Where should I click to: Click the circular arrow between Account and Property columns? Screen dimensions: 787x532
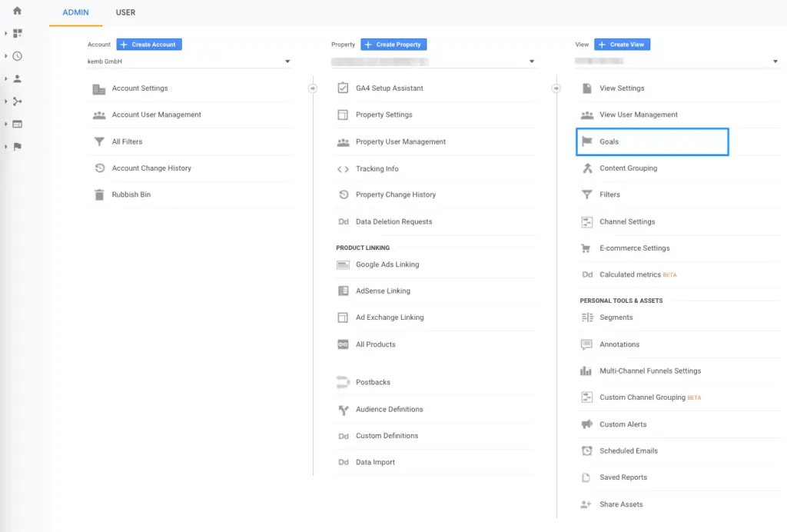point(313,88)
